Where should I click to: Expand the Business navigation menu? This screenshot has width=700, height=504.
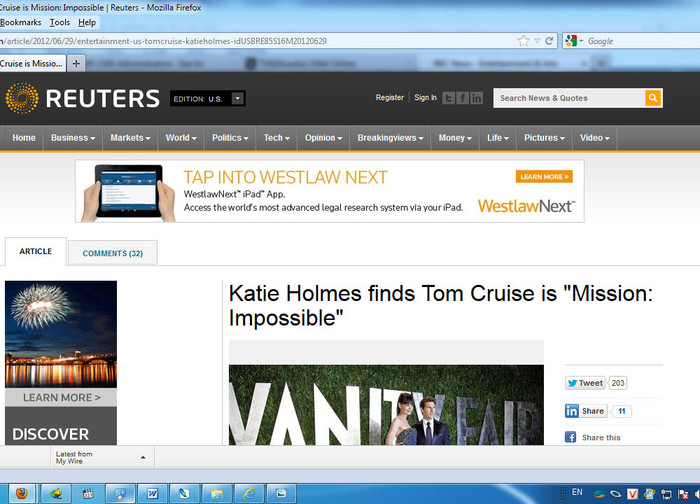[x=73, y=138]
